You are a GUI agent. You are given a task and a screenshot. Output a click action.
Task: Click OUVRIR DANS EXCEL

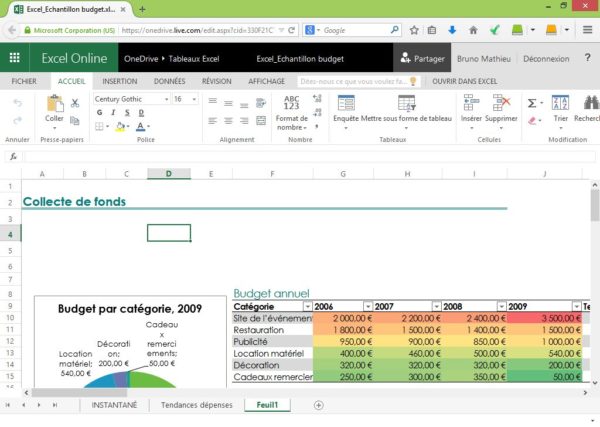point(465,81)
